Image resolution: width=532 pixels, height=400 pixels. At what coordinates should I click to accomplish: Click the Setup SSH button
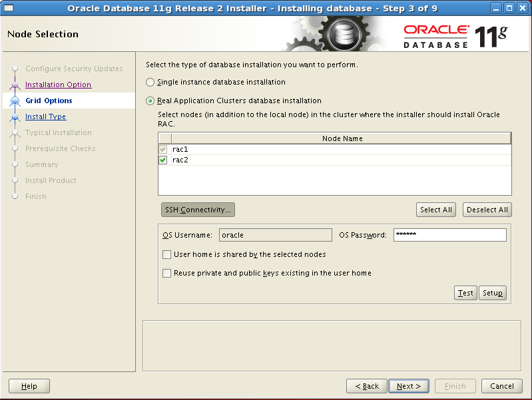click(x=493, y=293)
